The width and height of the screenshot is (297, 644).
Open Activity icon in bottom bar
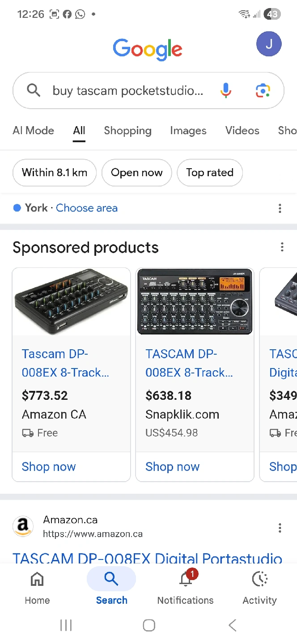(x=259, y=580)
